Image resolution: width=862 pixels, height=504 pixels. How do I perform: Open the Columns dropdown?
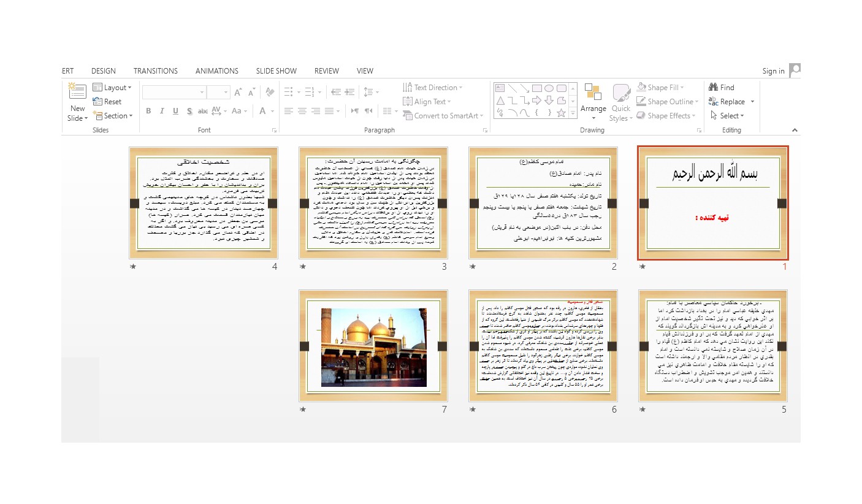(x=389, y=111)
